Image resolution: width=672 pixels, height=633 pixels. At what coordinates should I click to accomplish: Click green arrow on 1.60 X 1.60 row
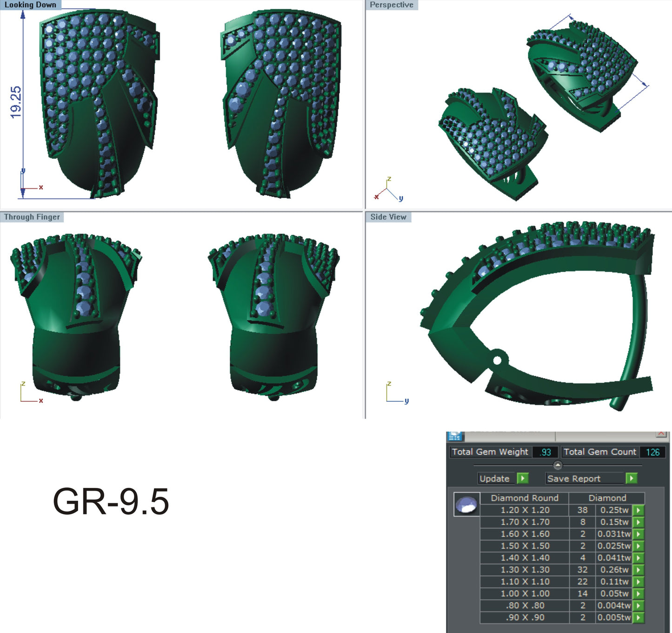(639, 534)
